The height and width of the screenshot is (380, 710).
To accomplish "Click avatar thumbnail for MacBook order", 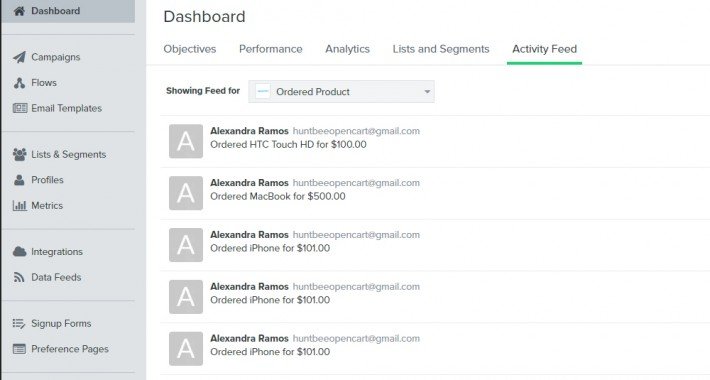I will coord(186,193).
